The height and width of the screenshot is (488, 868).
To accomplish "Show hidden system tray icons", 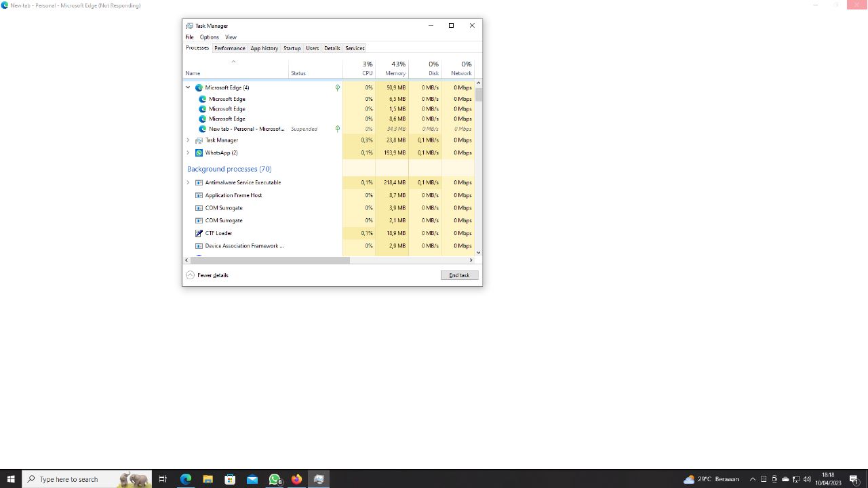I will point(752,479).
